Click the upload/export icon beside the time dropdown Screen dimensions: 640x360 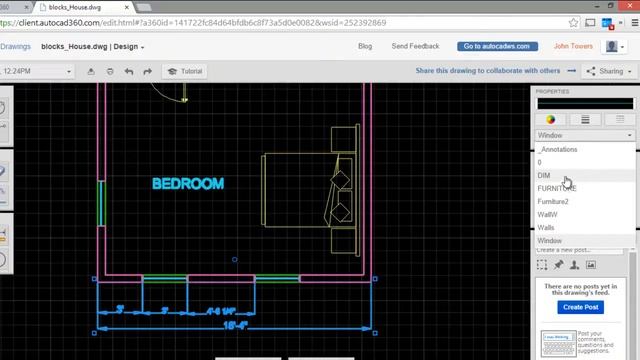pyautogui.click(x=91, y=71)
